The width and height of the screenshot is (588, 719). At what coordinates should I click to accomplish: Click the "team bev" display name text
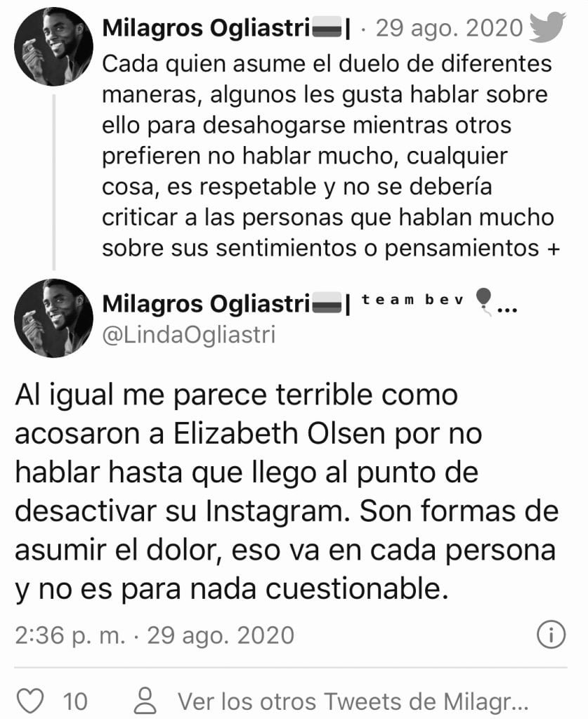[x=413, y=300]
